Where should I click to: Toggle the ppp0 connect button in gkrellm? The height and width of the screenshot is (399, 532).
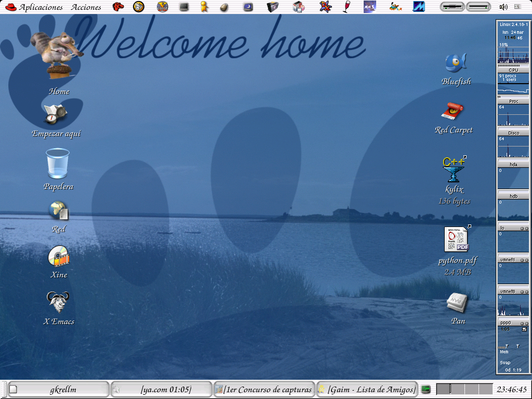(524, 329)
